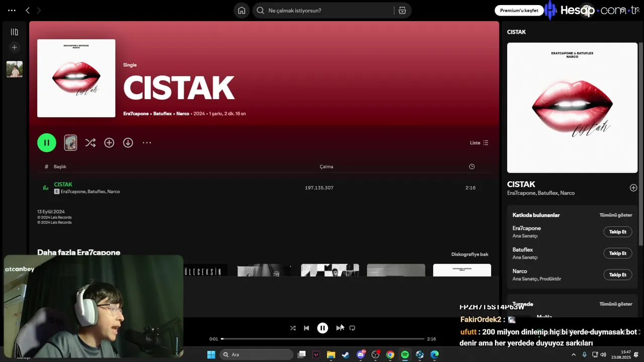Open the Windows Start menu

(211, 354)
